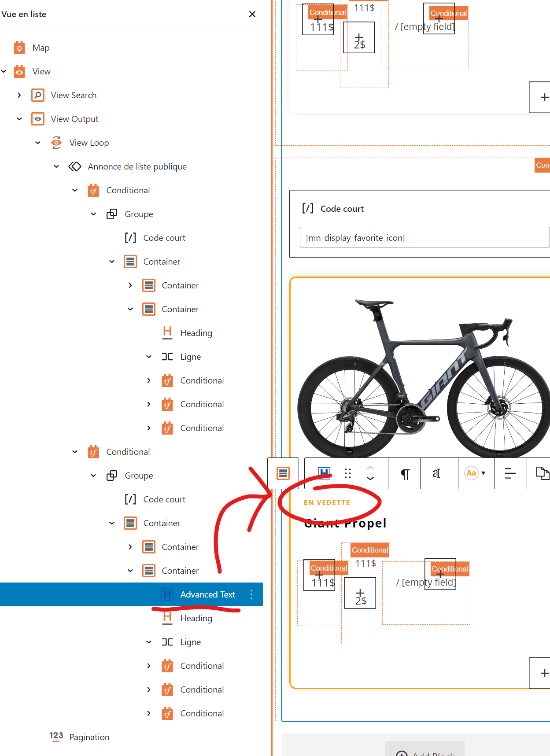The width and height of the screenshot is (550, 756).
Task: Click the Advanced Text block type icon in toolbar
Action: coord(324,473)
